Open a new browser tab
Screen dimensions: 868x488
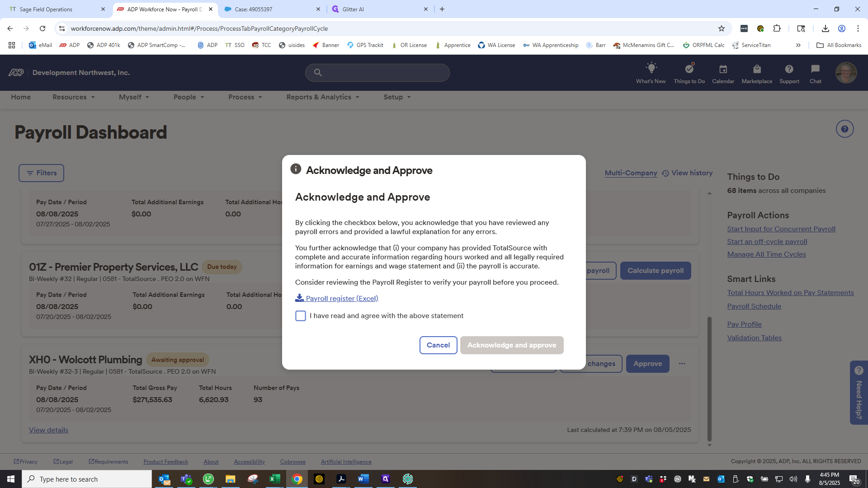point(442,9)
